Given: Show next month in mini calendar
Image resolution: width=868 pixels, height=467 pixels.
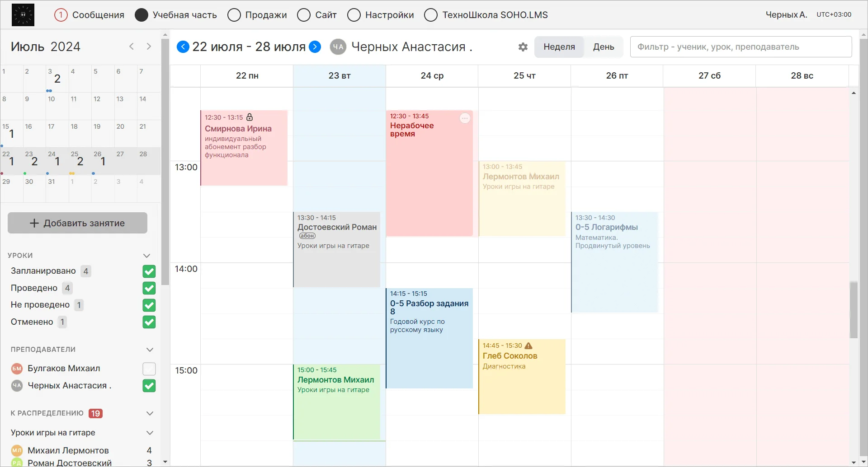Looking at the screenshot, I should click(x=149, y=47).
